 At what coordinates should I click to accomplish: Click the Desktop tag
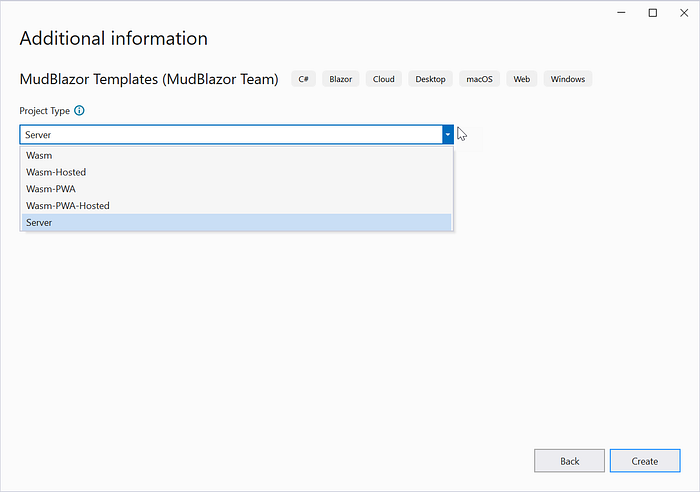pyautogui.click(x=430, y=79)
